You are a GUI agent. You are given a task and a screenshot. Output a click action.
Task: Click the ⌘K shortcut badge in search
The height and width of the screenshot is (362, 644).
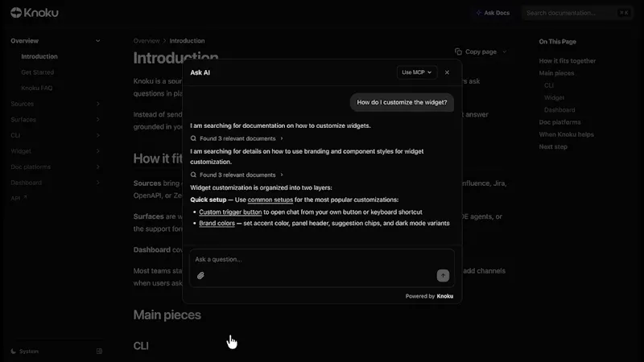click(x=624, y=13)
